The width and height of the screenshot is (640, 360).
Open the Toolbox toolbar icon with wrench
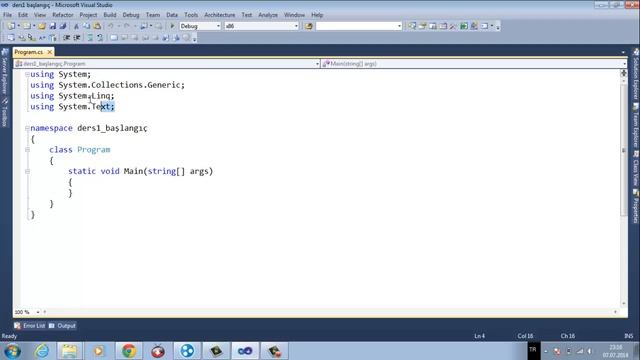(453, 26)
